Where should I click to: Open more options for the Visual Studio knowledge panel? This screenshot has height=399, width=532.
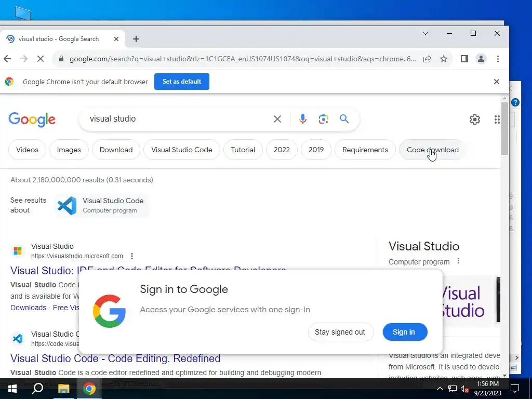point(458,261)
